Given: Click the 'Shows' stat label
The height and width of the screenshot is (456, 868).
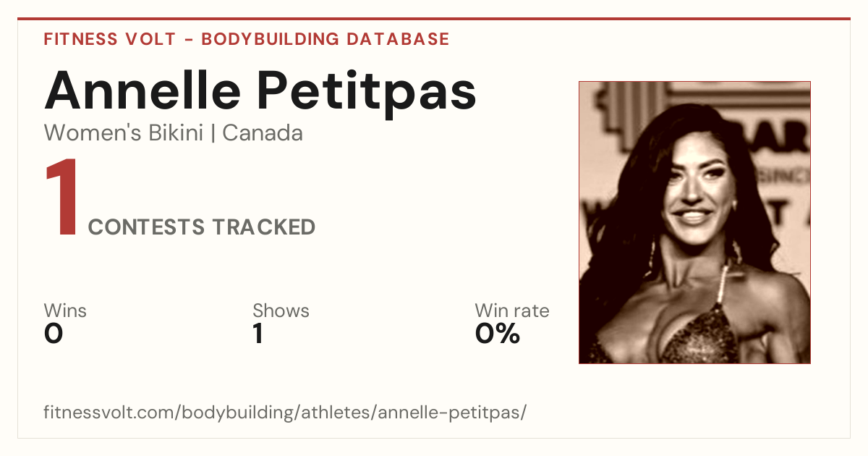Looking at the screenshot, I should [x=281, y=311].
